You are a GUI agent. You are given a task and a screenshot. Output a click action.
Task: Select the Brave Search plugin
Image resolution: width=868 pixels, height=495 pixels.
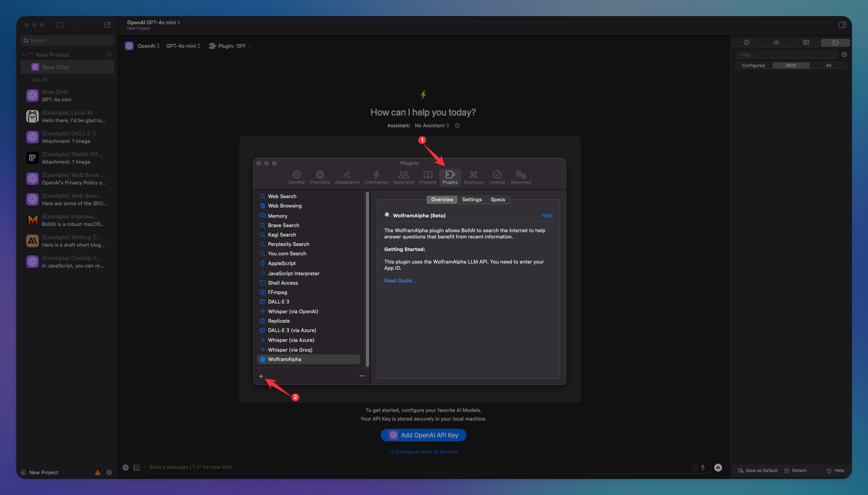coord(283,225)
